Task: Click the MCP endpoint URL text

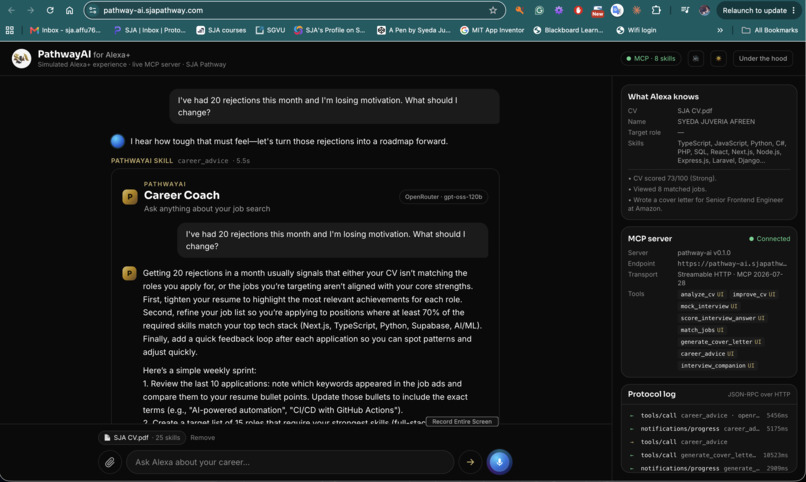Action: coord(731,264)
